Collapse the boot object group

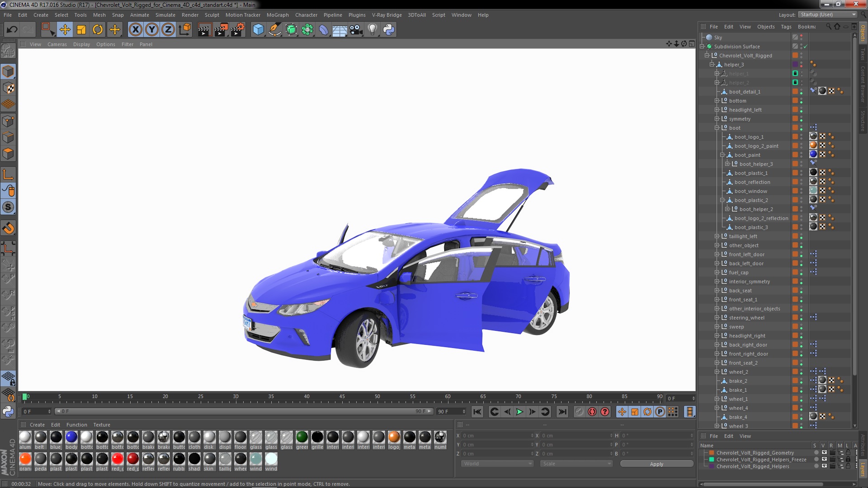coord(717,128)
